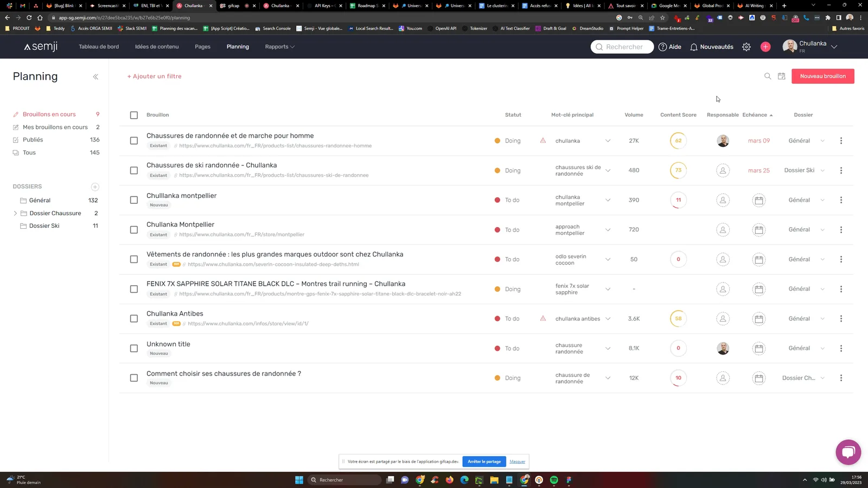Set deadline calendar icon for FENIX 7X row
The height and width of the screenshot is (488, 868).
pyautogui.click(x=759, y=289)
